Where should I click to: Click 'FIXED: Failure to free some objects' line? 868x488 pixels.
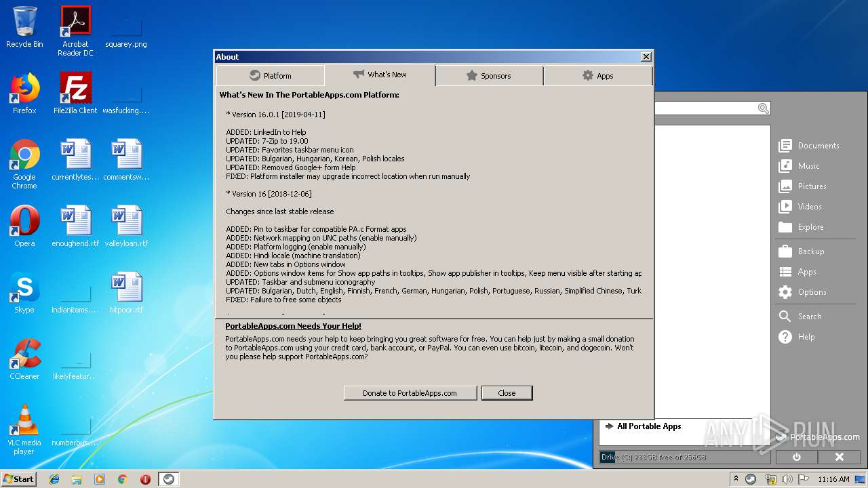283,300
